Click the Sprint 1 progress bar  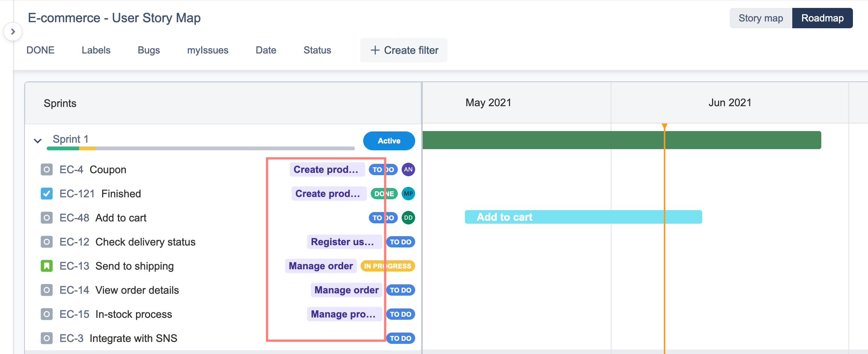(x=200, y=148)
